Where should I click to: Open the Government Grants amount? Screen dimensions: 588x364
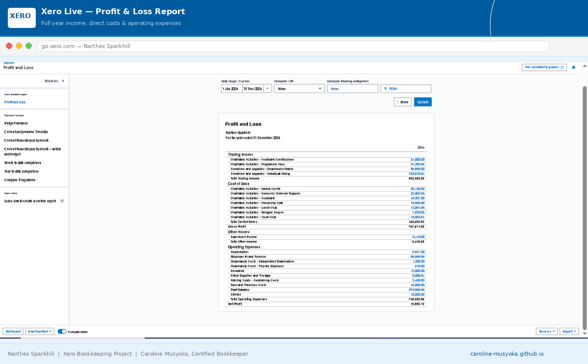pyautogui.click(x=417, y=169)
